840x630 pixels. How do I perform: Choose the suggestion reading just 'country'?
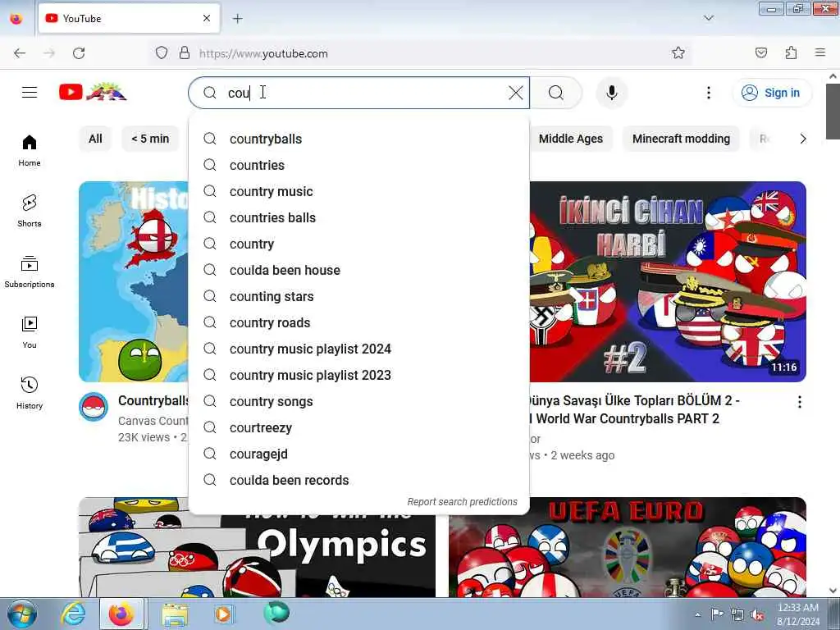click(x=359, y=244)
